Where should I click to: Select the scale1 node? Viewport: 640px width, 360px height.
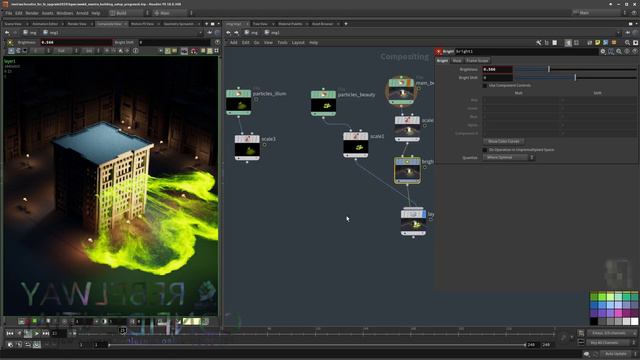click(356, 144)
